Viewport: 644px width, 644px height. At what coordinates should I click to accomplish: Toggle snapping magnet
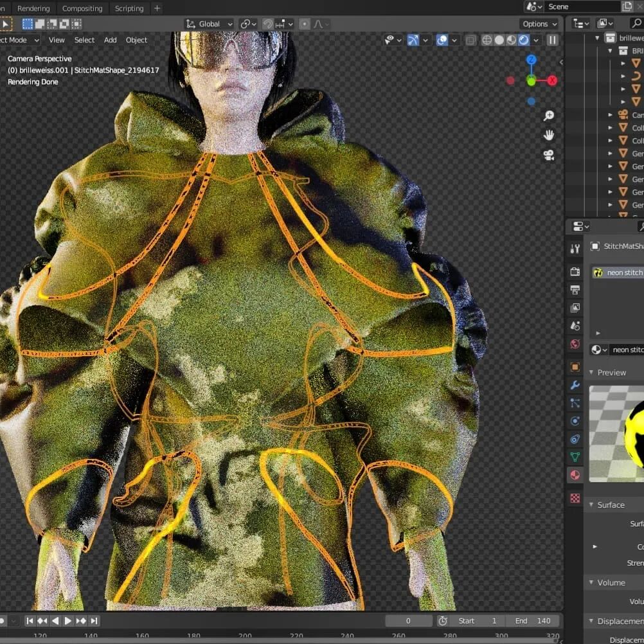[x=268, y=24]
